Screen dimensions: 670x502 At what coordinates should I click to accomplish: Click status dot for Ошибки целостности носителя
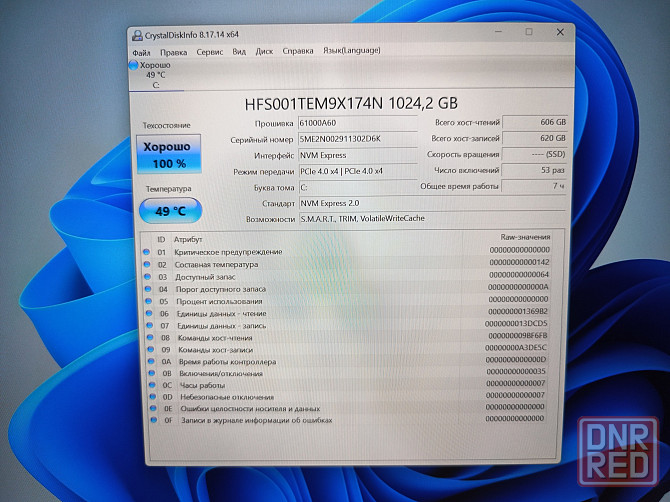pos(153,408)
